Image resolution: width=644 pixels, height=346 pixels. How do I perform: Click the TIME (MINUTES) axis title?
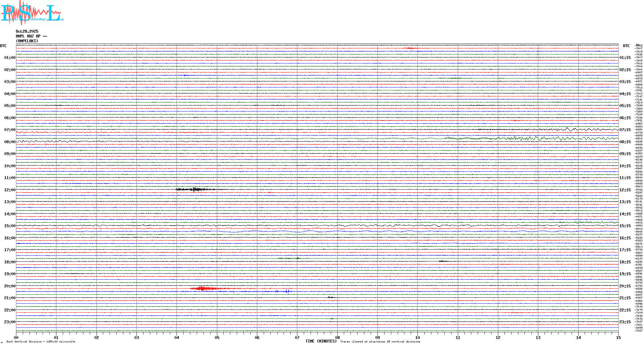(321, 341)
